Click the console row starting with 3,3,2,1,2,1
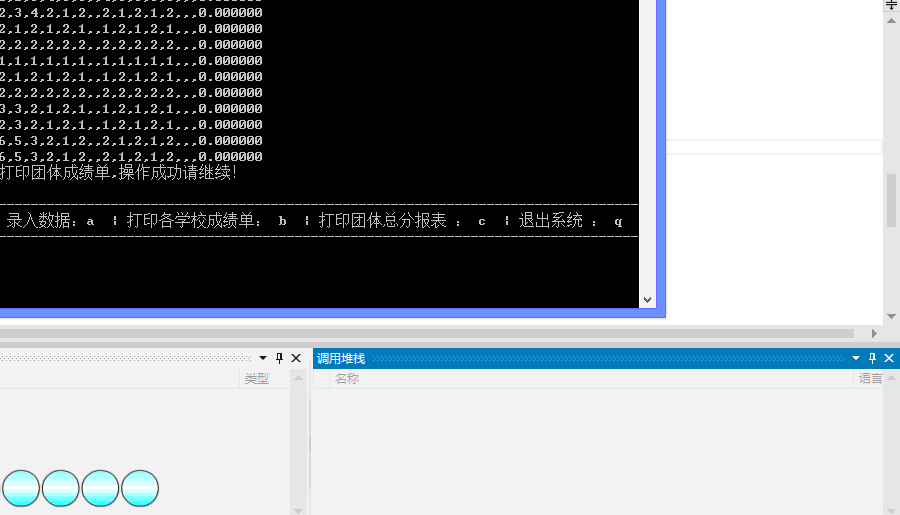Viewport: 900px width, 515px height. coord(131,109)
